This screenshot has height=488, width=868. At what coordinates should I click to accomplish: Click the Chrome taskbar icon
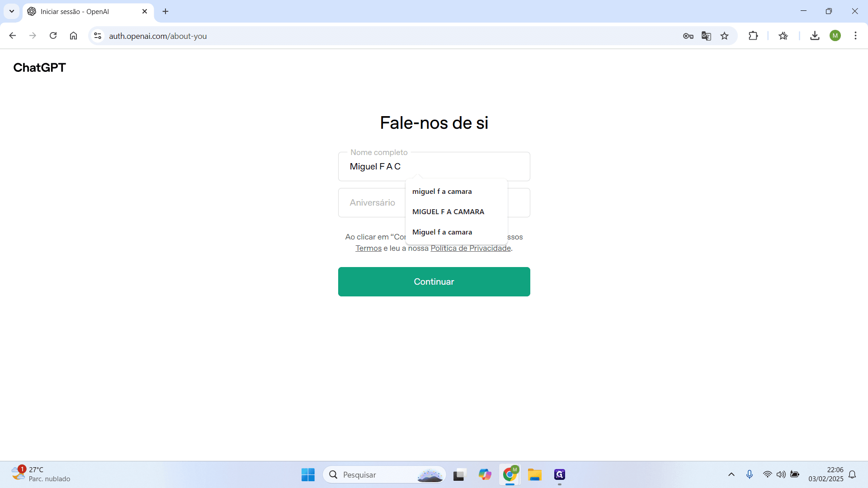coord(509,474)
